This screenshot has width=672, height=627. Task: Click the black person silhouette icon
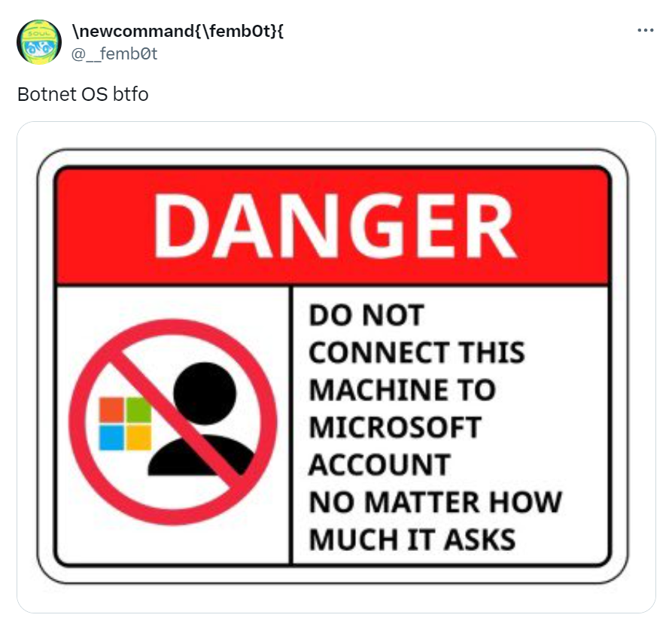[x=201, y=419]
